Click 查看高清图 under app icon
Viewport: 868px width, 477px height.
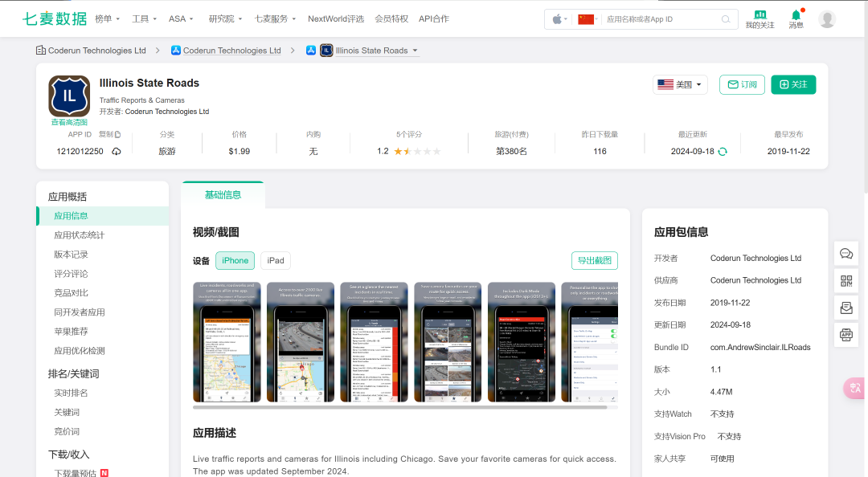69,122
